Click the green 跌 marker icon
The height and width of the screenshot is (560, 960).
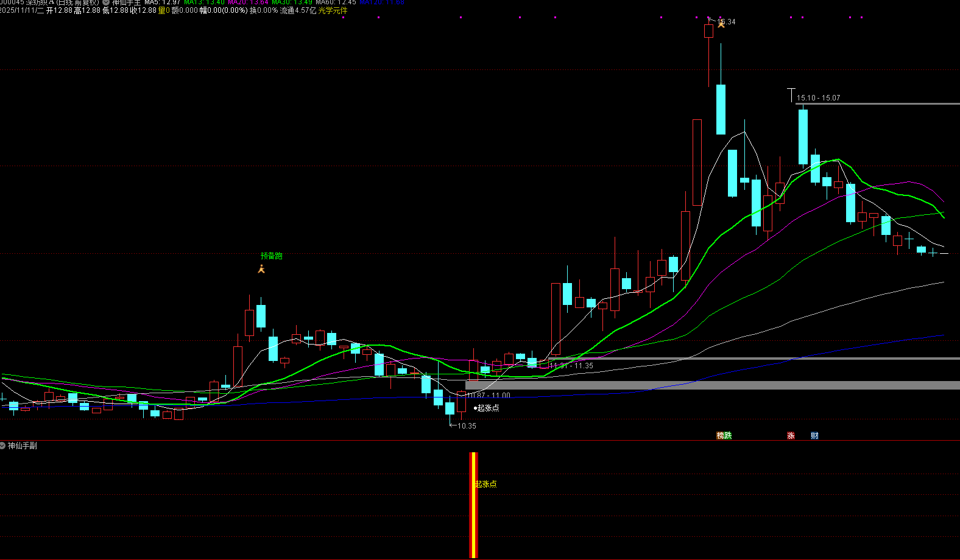pos(728,436)
